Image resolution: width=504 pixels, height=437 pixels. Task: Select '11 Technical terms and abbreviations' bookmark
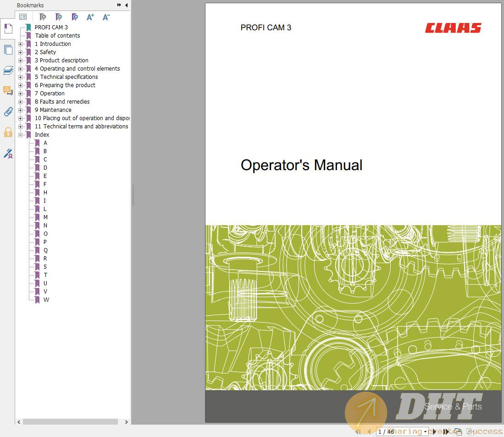81,127
